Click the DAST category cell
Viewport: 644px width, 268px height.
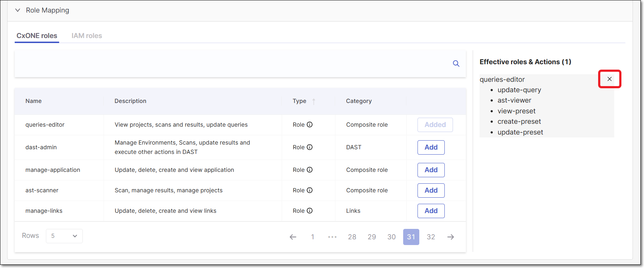point(354,147)
